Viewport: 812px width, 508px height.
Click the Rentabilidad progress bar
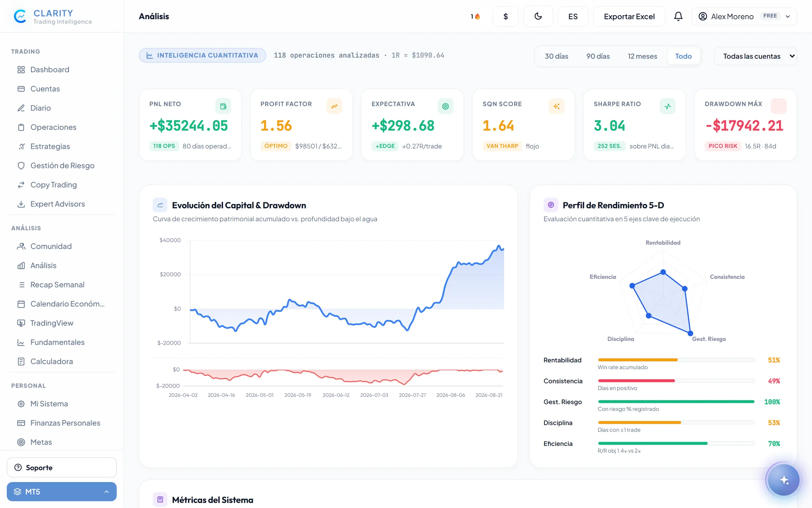pyautogui.click(x=676, y=360)
